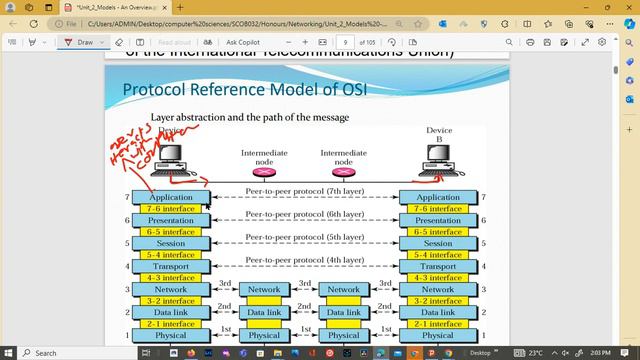Viewport: 640px width, 360px height.
Task: Open Google Chrome from the taskbar
Action: point(449,353)
